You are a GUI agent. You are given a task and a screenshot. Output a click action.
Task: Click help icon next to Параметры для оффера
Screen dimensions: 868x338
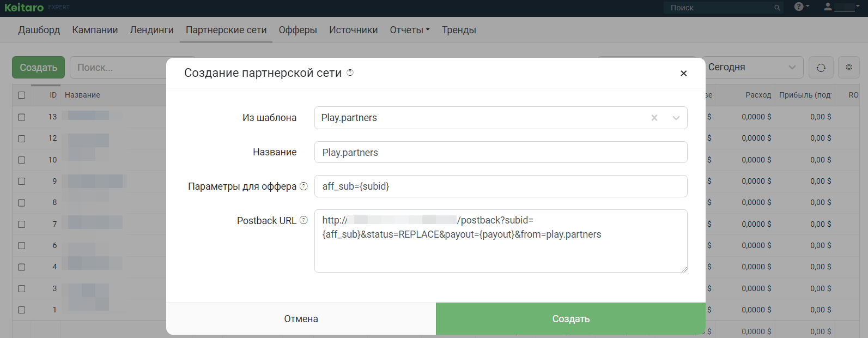[304, 186]
